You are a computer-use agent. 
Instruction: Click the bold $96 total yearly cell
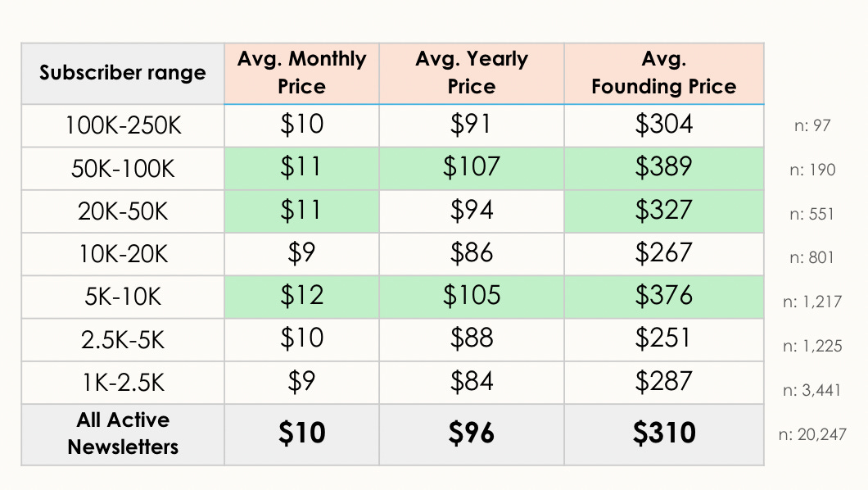472,434
